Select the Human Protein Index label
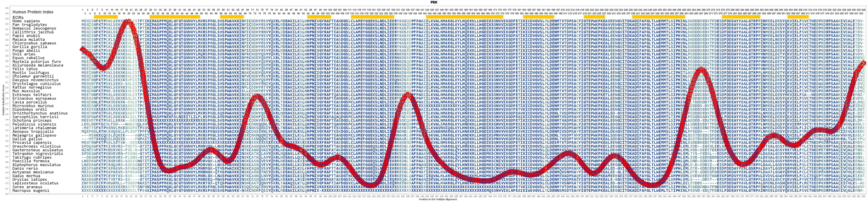The image size is (868, 202). (x=33, y=12)
